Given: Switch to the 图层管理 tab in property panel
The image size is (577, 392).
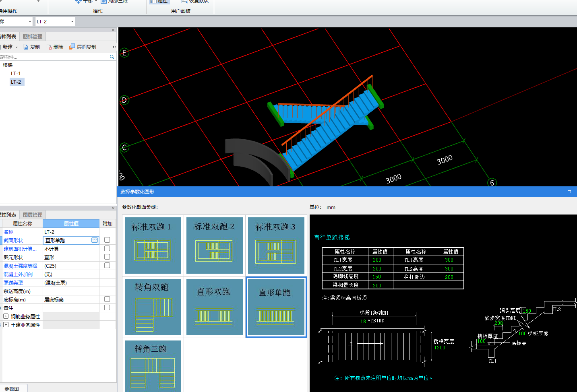Looking at the screenshot, I should (x=33, y=215).
